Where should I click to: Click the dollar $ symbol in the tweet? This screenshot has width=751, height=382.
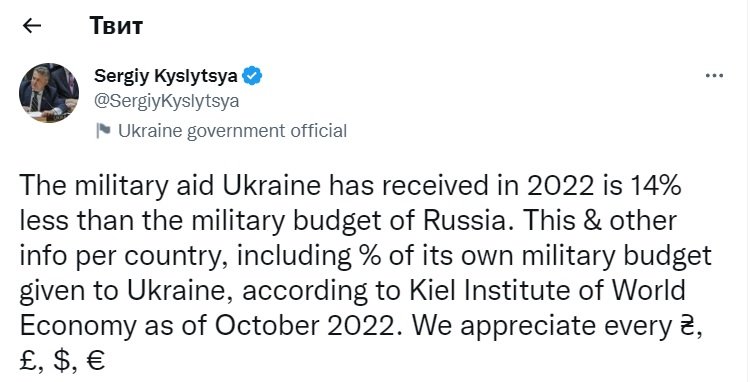pyautogui.click(x=61, y=361)
